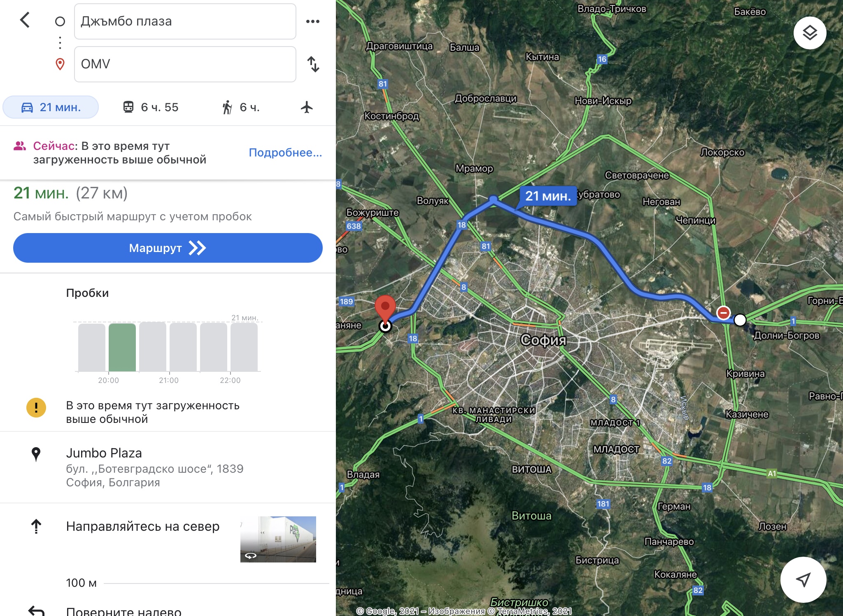843x616 pixels.
Task: Click the 21 мин. route label on map
Action: (548, 196)
